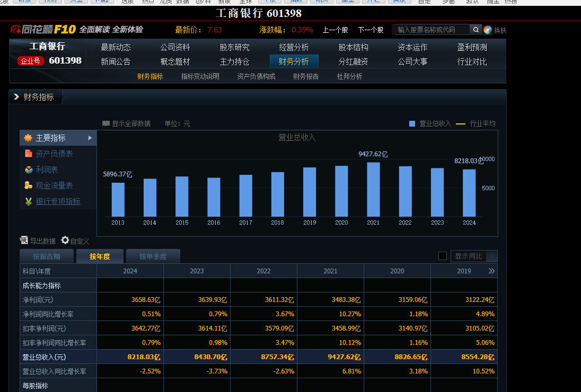Click the 同花顺 F10 logo
581x392 pixels.
click(x=43, y=29)
